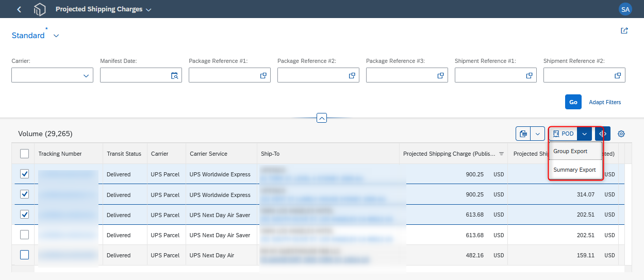Go back using the header back arrow
This screenshot has height=280, width=644.
pyautogui.click(x=19, y=9)
